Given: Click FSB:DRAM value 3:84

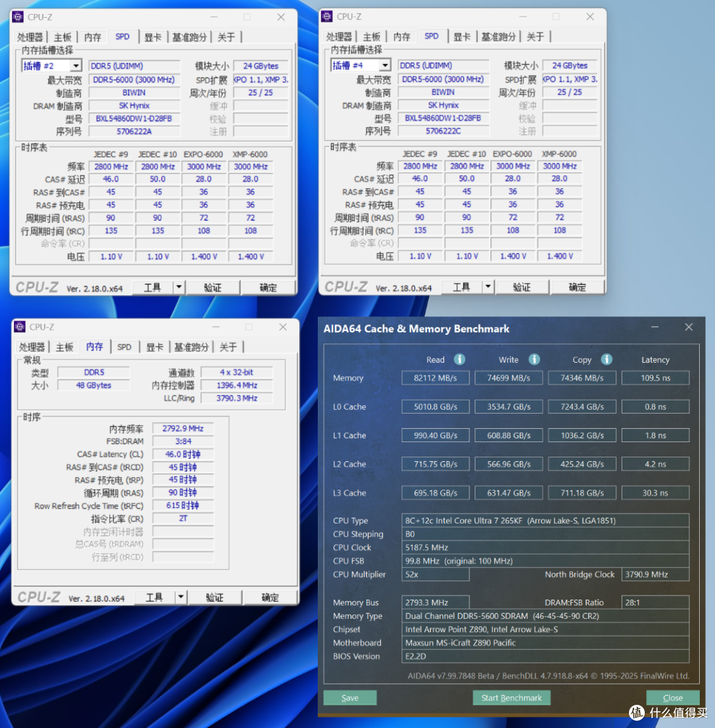Looking at the screenshot, I should [183, 441].
